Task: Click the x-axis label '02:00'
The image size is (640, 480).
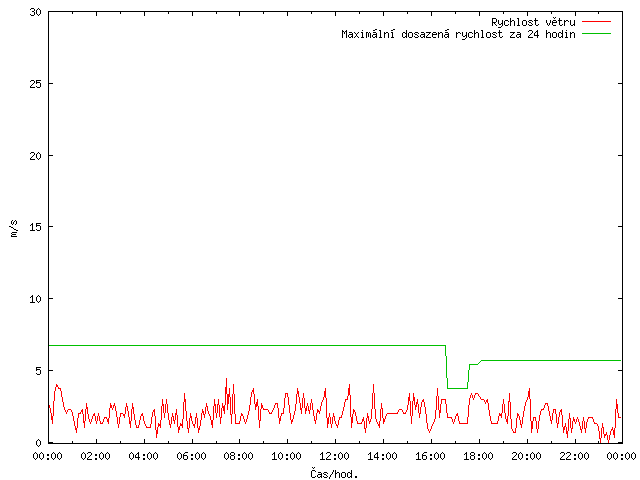Action: [96, 456]
